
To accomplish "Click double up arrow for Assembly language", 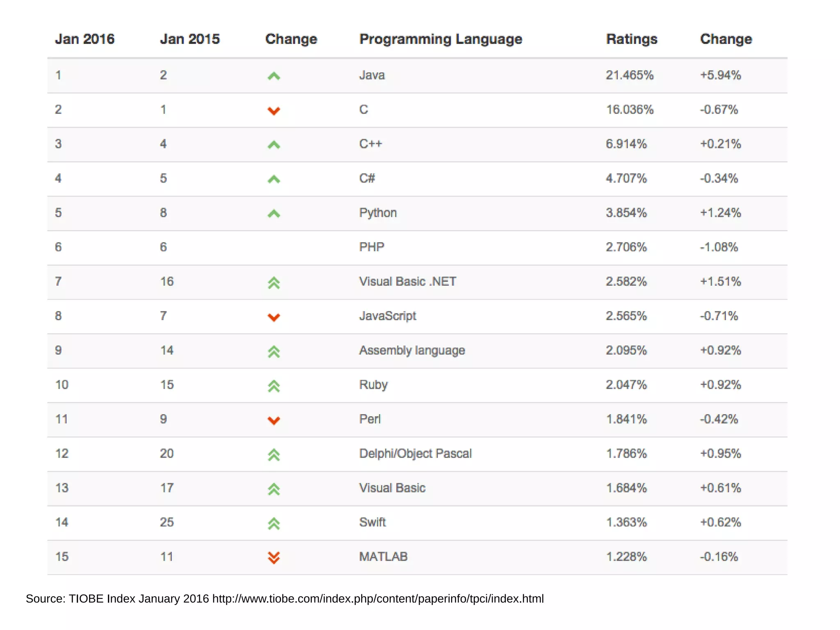I will tap(274, 352).
